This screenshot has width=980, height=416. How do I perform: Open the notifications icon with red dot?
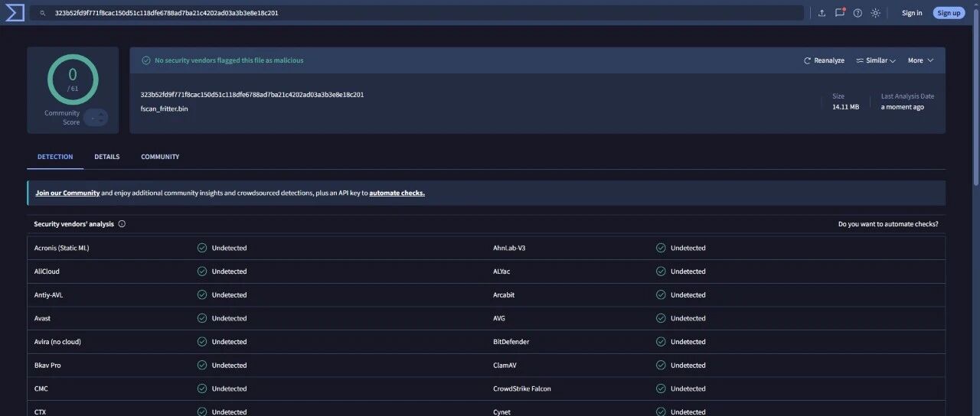[x=840, y=13]
